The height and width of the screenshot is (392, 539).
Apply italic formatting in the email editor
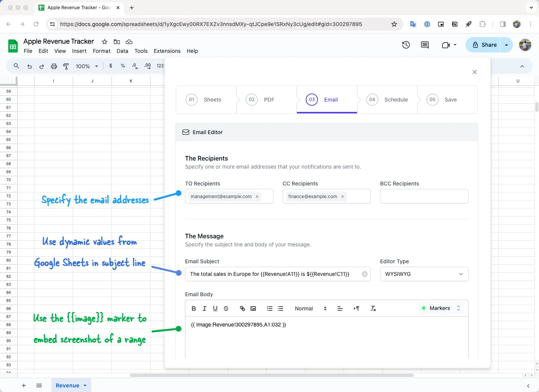(x=205, y=308)
